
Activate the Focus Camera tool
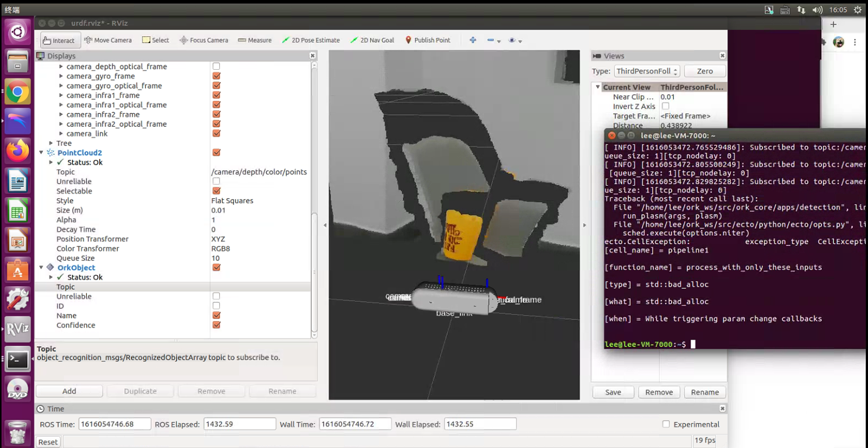[203, 40]
